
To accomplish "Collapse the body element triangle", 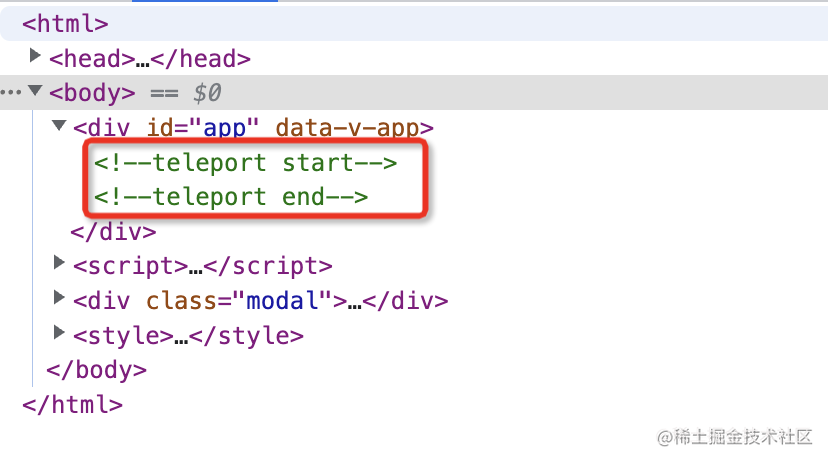I will click(x=35, y=90).
